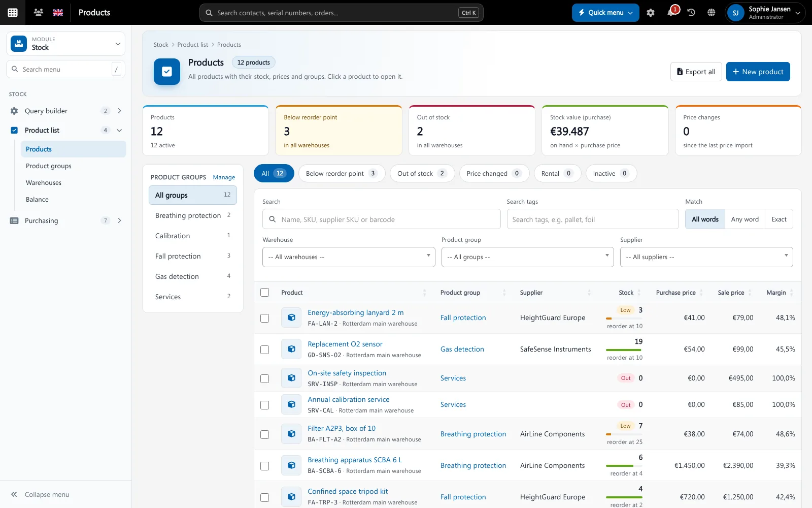Select the Out of stock filter tab

(422, 173)
